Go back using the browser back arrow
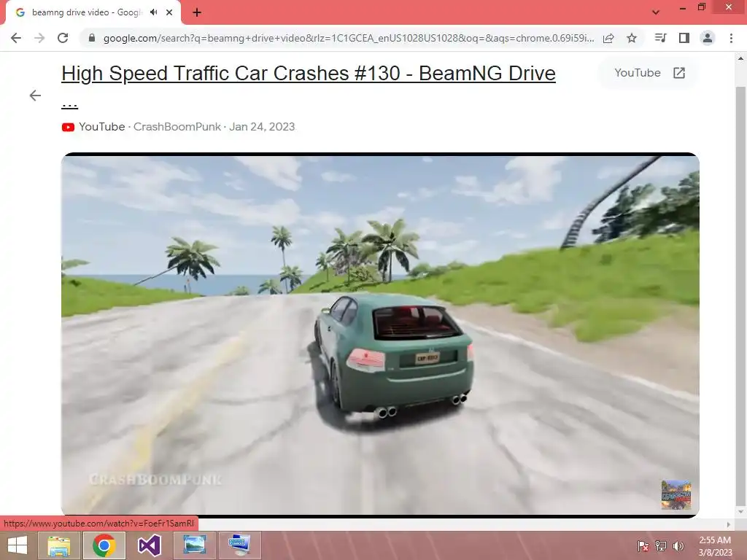Viewport: 747px width, 560px height. (x=16, y=38)
